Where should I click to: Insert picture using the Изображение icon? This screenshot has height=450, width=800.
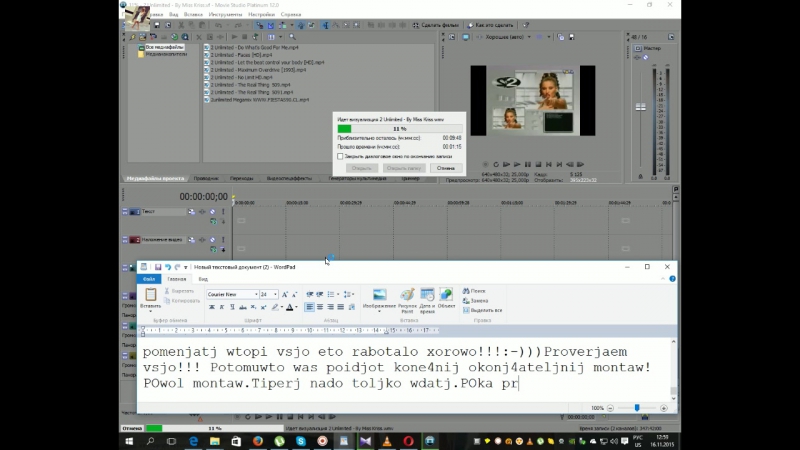coord(379,297)
